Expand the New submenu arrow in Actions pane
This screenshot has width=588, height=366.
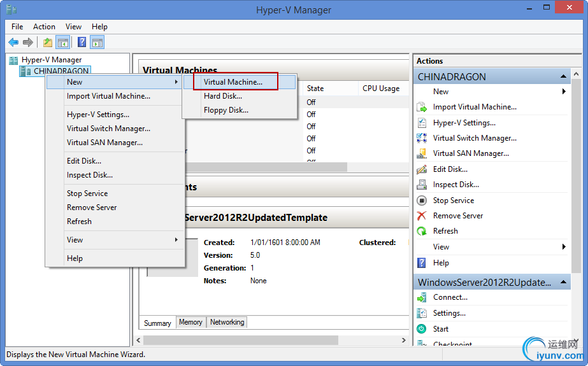[564, 92]
